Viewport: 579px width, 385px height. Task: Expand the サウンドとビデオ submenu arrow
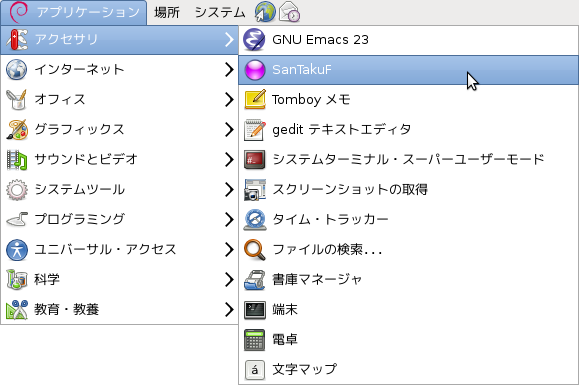[x=229, y=159]
